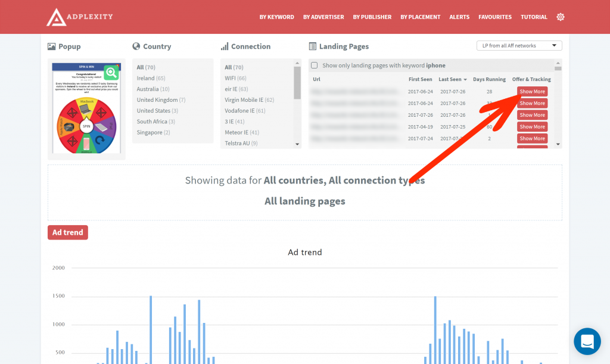Click the Offer & Tracking column header
Screen dimensions: 610x364
click(x=531, y=79)
